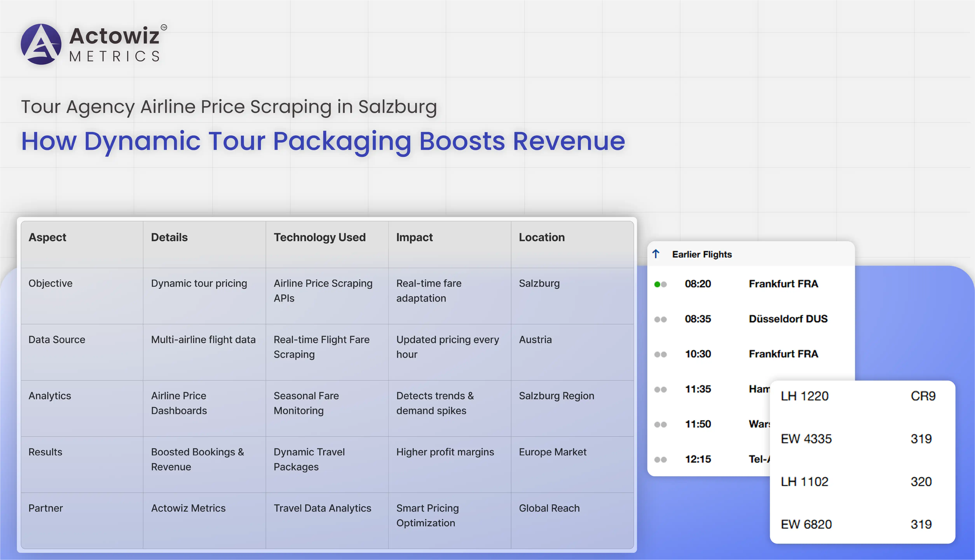The width and height of the screenshot is (975, 560).
Task: Click status dots next to 11:50 flight
Action: click(x=660, y=424)
